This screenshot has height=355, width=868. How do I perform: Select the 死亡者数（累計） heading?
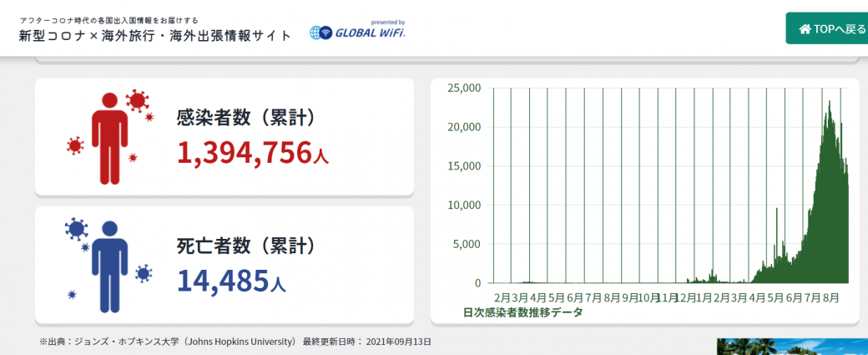246,246
